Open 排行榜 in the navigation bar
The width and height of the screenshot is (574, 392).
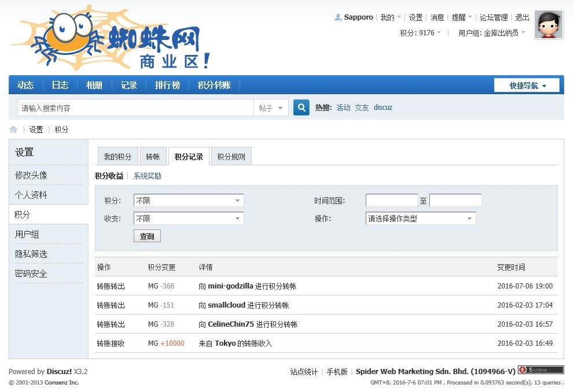coord(167,85)
